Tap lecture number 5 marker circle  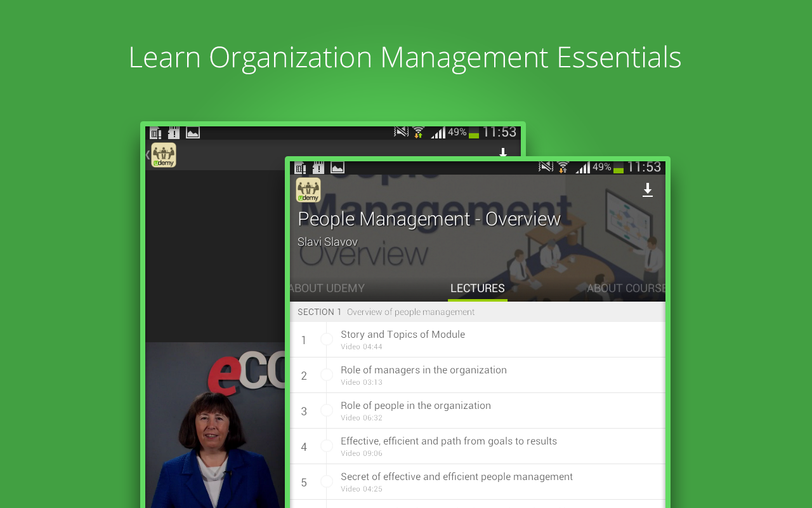[327, 482]
